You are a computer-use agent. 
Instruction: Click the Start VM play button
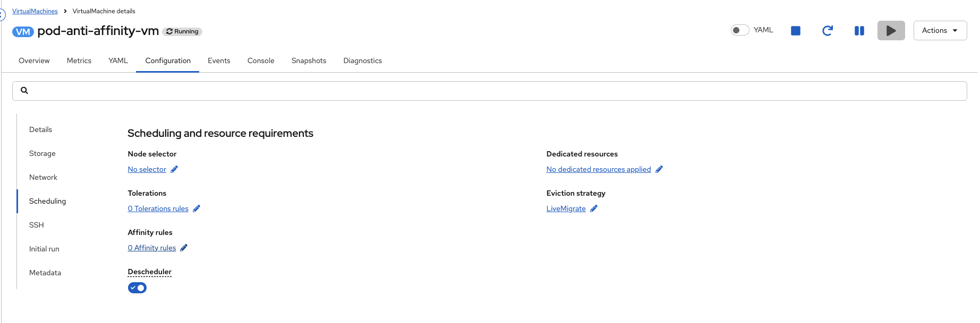pyautogui.click(x=891, y=31)
